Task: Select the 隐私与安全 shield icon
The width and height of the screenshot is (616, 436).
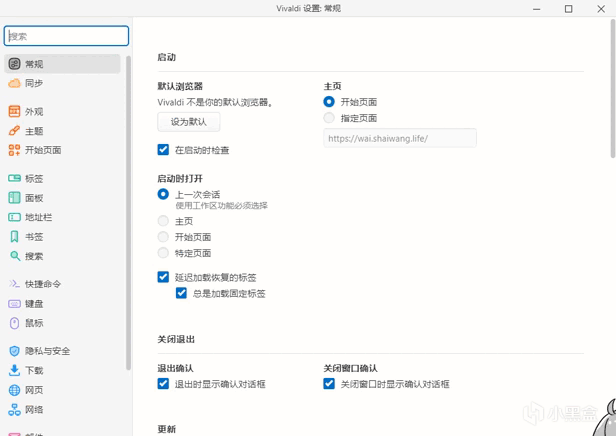Action: [14, 351]
